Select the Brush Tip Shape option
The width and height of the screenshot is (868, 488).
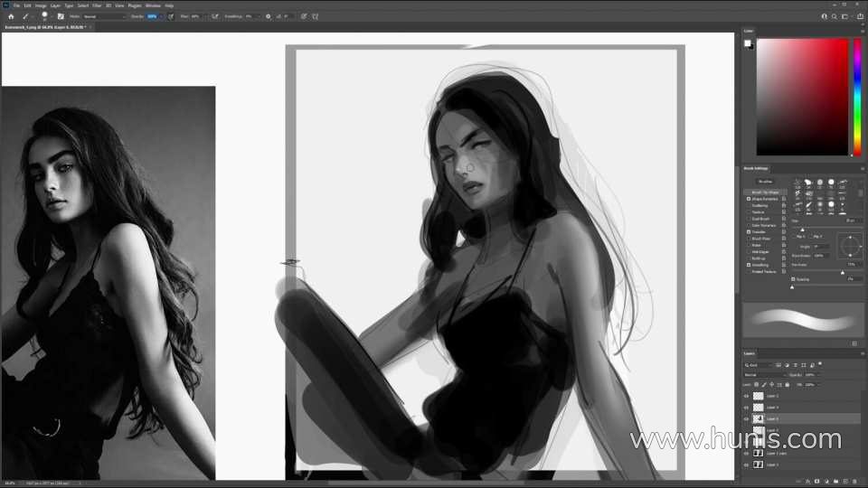[765, 192]
